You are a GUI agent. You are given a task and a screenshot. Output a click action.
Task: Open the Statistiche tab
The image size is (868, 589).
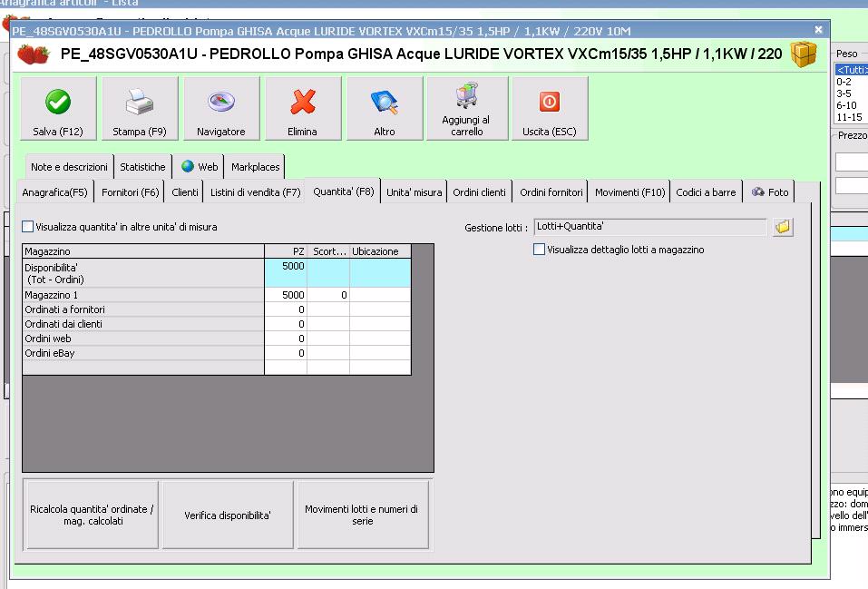point(142,167)
